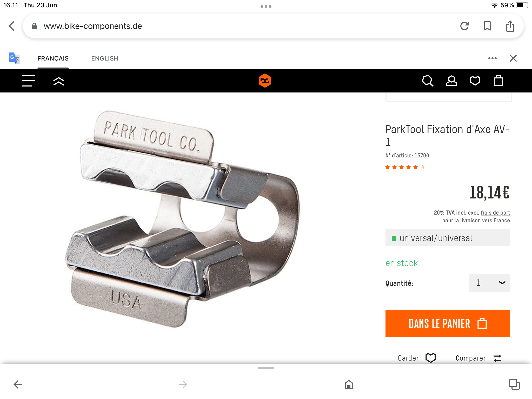Screen dimensions: 532x399
Task: Add product to Comparer list
Action: [x=478, y=358]
